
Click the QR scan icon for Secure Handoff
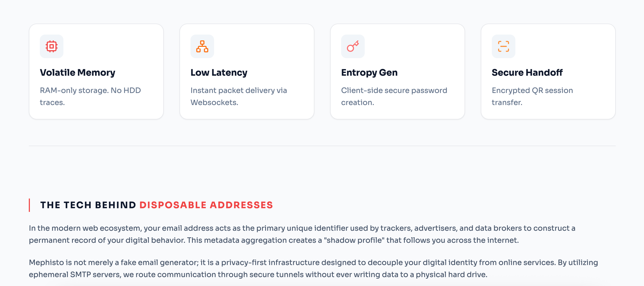[504, 46]
